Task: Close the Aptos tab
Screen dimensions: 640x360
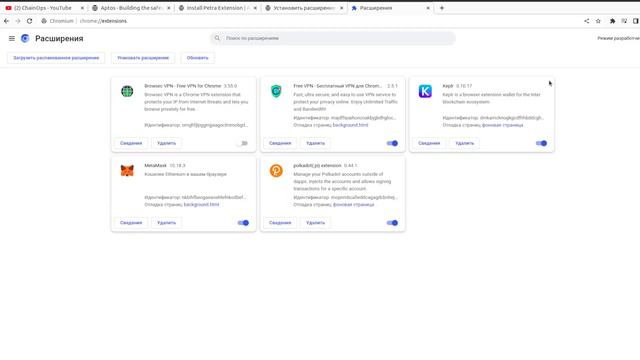Action: (169, 8)
